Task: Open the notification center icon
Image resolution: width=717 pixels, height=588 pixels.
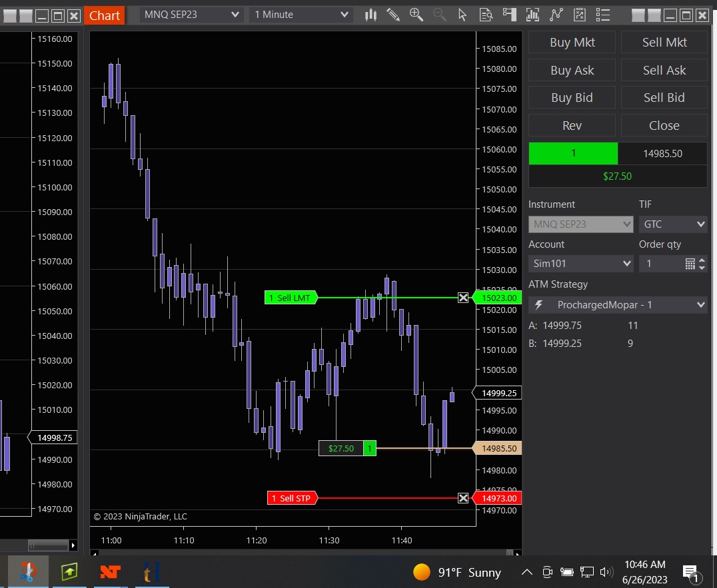Action: pos(690,573)
